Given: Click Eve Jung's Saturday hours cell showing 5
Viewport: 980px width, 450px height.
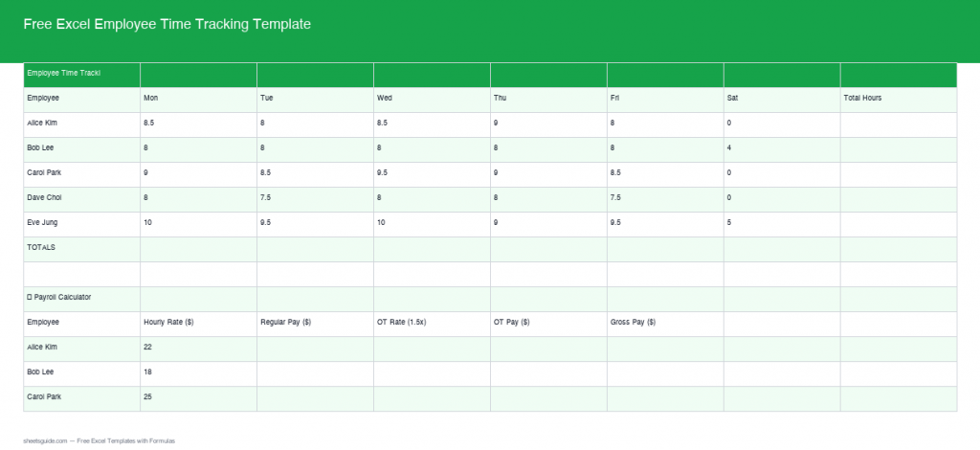Looking at the screenshot, I should pos(781,223).
